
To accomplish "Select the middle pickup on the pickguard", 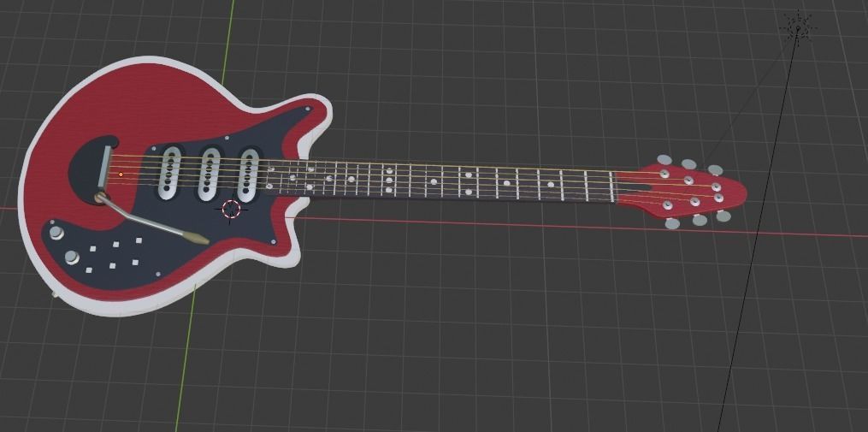I will pos(210,174).
